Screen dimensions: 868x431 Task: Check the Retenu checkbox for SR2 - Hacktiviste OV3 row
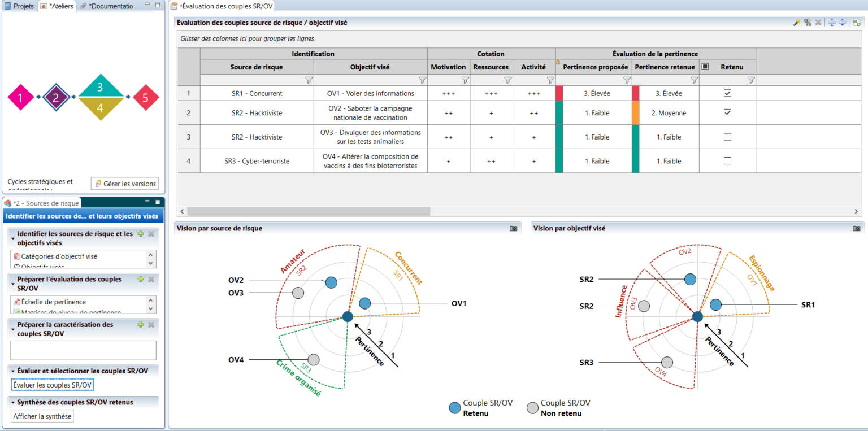tap(727, 137)
